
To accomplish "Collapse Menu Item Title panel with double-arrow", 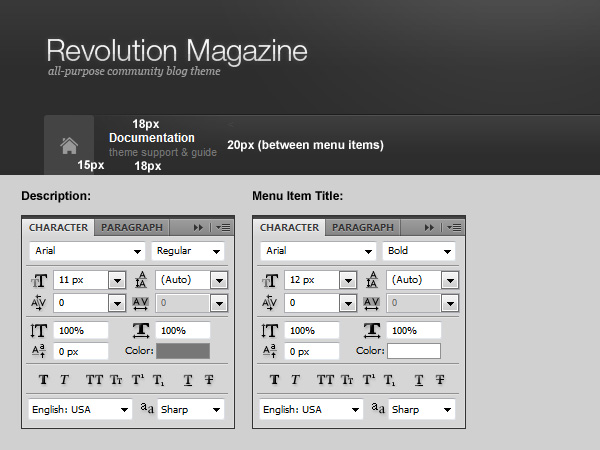I will pos(429,228).
